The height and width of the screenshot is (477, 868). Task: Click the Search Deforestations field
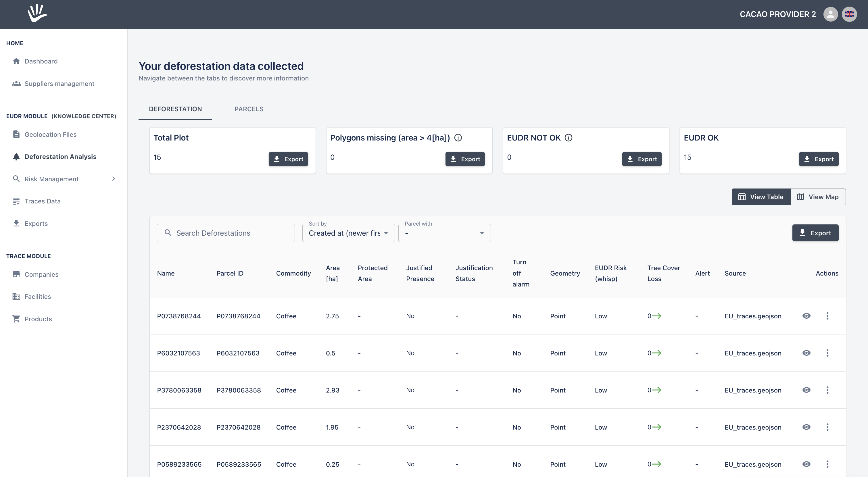pos(226,233)
